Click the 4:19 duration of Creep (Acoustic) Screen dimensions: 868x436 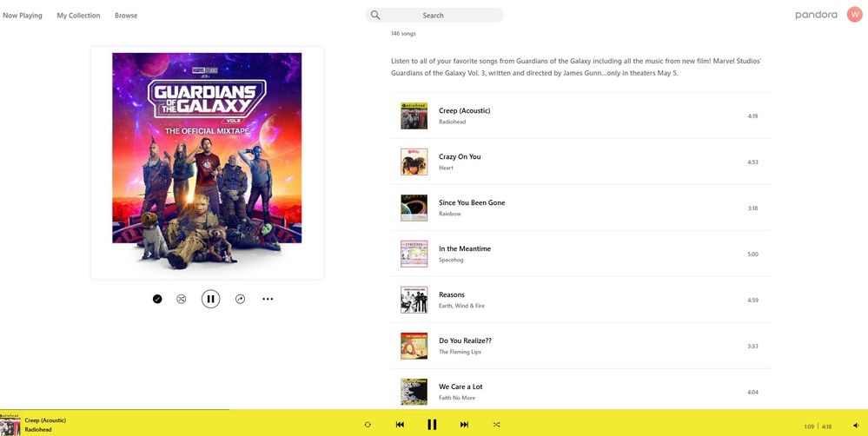[x=752, y=116]
